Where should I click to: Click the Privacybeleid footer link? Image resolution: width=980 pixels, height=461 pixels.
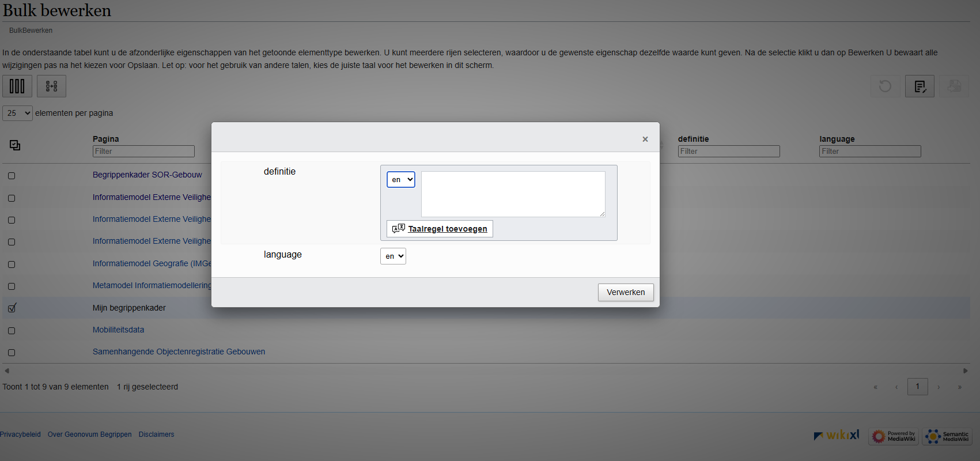click(x=20, y=434)
